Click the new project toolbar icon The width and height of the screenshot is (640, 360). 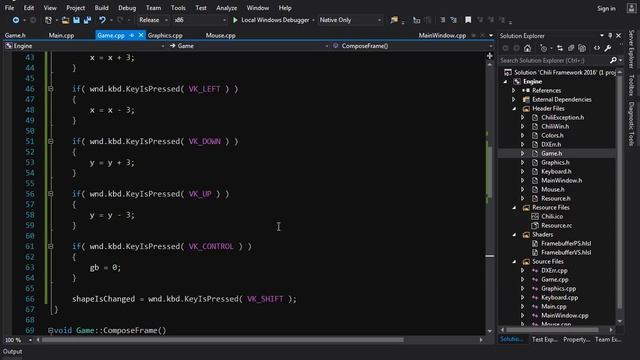coord(48,20)
